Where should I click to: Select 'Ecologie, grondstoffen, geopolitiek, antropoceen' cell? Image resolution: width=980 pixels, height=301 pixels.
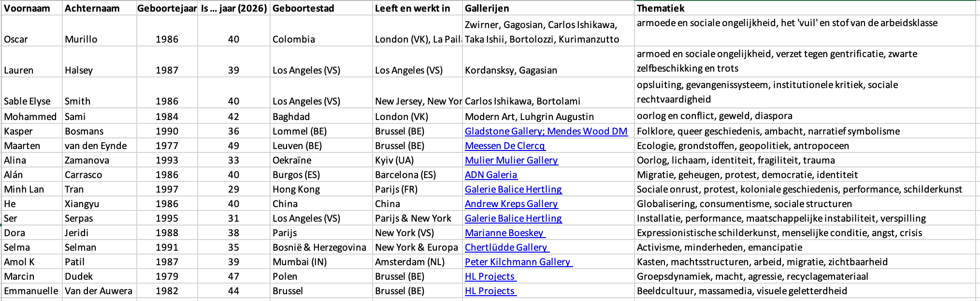[x=806, y=146]
